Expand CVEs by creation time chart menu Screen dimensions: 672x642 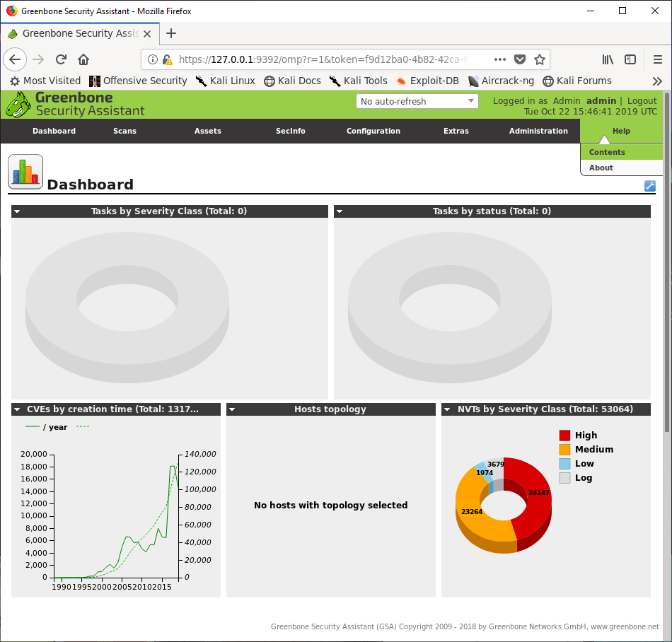pyautogui.click(x=17, y=409)
